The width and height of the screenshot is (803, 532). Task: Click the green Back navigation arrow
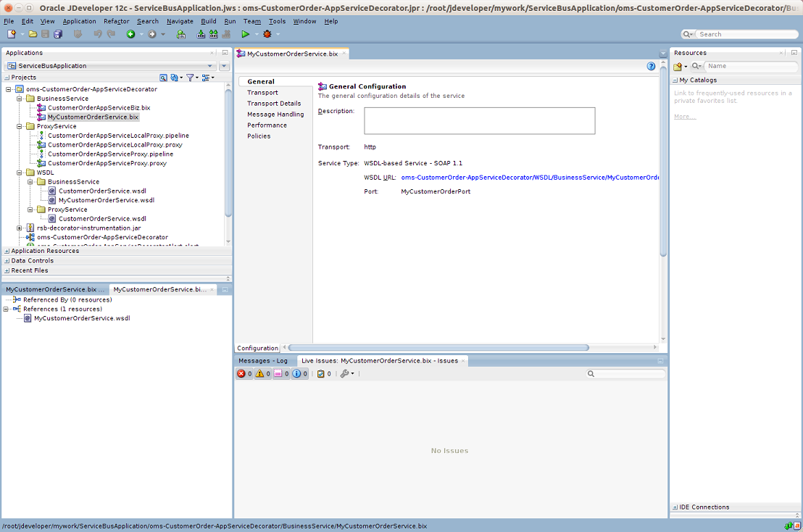pyautogui.click(x=130, y=34)
